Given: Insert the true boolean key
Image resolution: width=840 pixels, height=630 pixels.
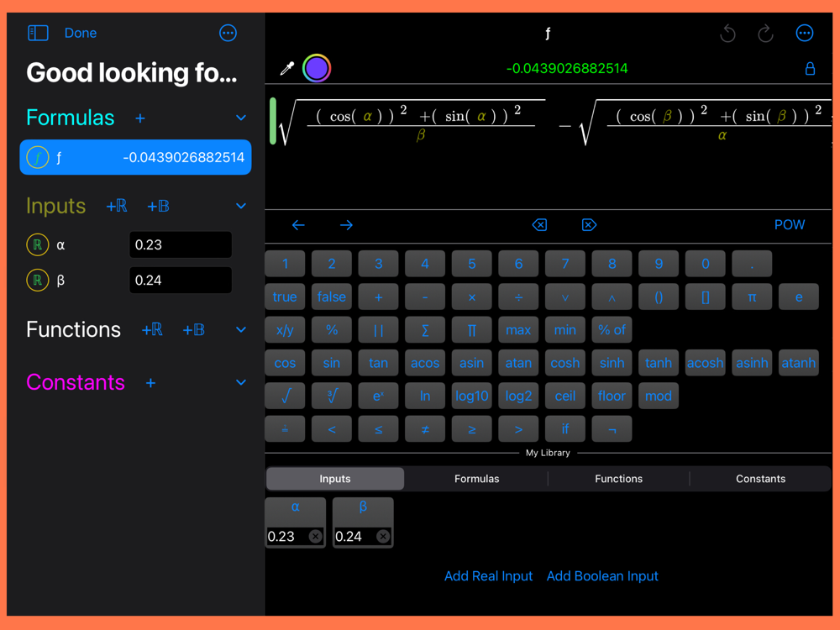Looking at the screenshot, I should [x=285, y=297].
